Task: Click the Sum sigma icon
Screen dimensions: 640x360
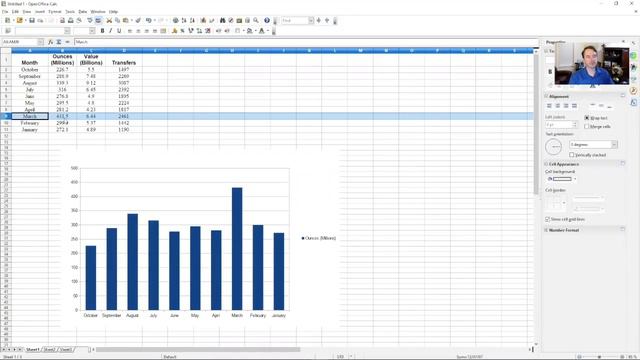Action: [x=59, y=42]
